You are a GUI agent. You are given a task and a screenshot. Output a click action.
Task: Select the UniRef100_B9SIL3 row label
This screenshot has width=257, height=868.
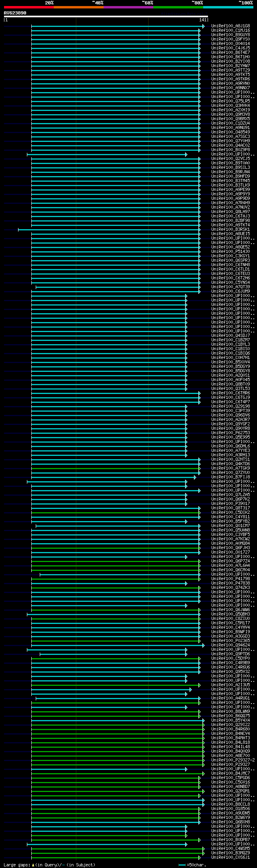[230, 168]
